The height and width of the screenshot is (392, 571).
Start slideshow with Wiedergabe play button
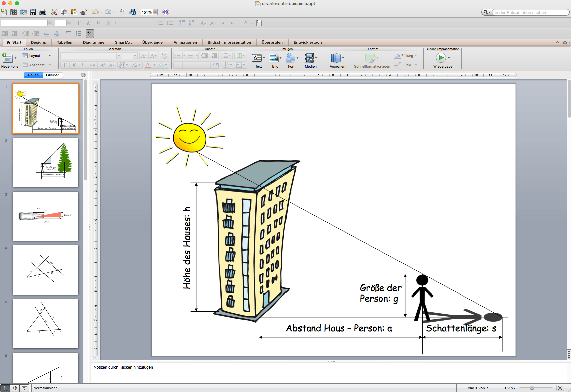tap(441, 58)
